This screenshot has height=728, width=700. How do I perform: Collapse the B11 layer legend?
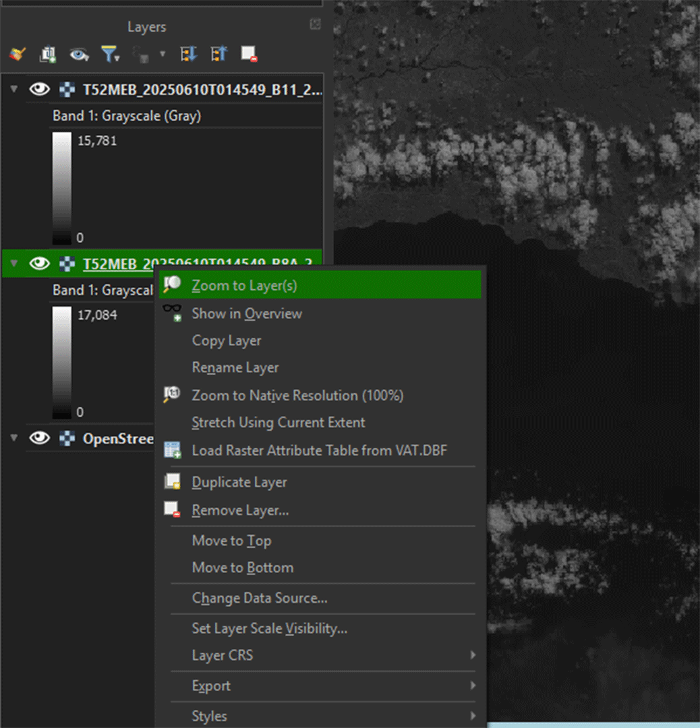coord(14,89)
